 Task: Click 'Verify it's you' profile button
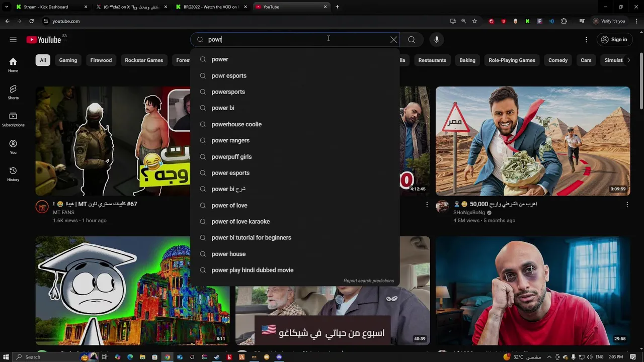[x=609, y=21]
